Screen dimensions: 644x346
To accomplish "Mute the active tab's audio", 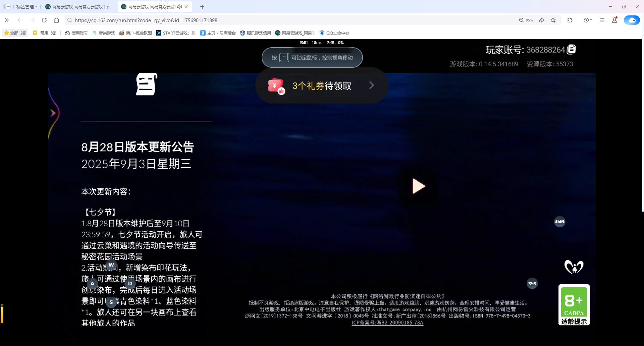I will point(179,7).
